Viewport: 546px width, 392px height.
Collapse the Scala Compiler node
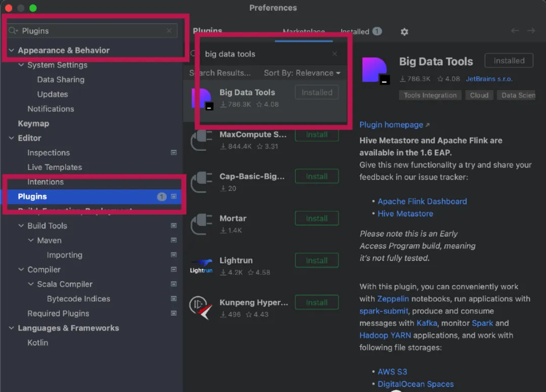coord(31,284)
